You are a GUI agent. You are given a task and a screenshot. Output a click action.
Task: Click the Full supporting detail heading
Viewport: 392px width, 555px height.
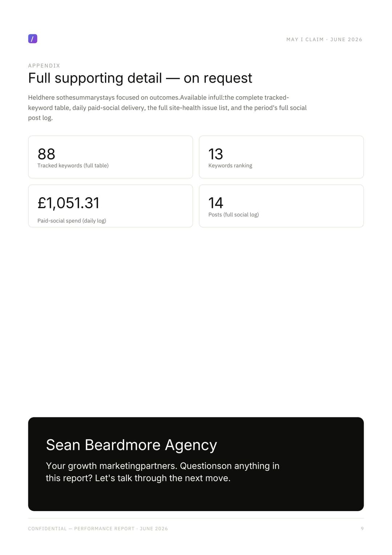tap(140, 78)
